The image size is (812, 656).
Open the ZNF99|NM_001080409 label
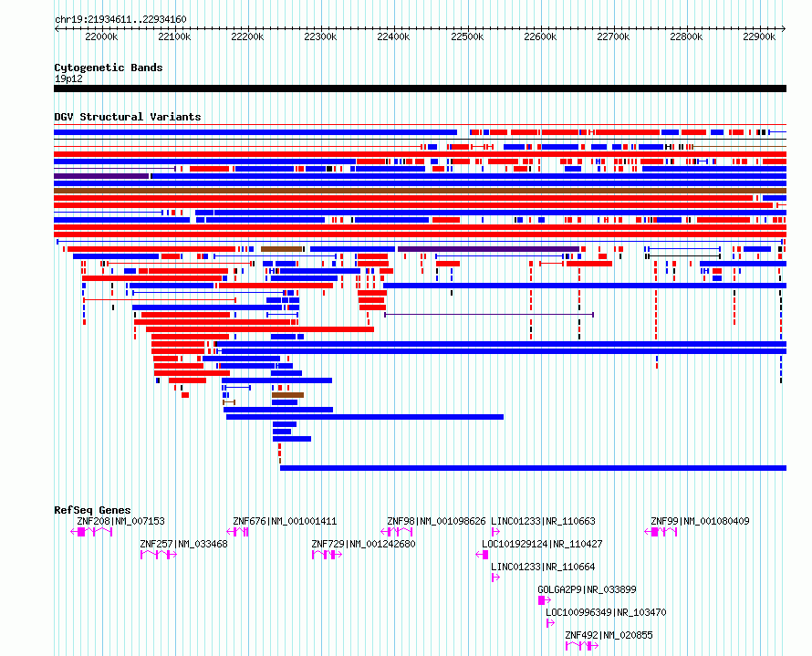tap(700, 521)
